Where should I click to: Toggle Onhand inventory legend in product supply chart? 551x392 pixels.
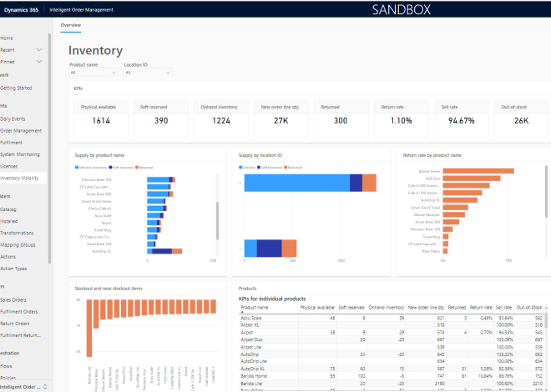91,168
